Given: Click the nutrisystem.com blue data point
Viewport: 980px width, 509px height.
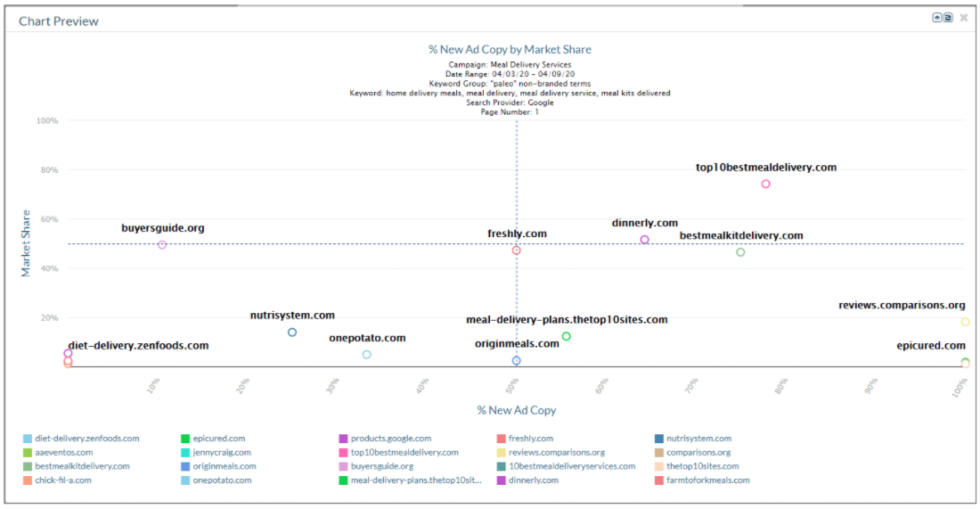Looking at the screenshot, I should (x=292, y=332).
